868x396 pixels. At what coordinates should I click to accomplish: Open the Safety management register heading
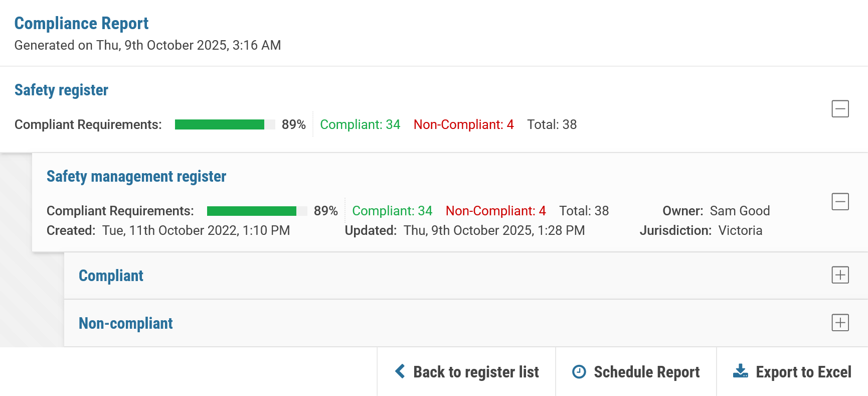[136, 176]
